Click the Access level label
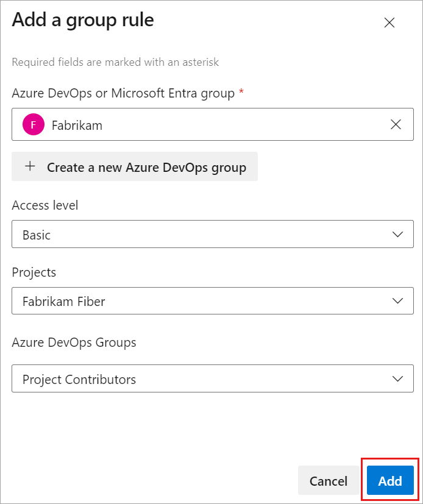 45,205
